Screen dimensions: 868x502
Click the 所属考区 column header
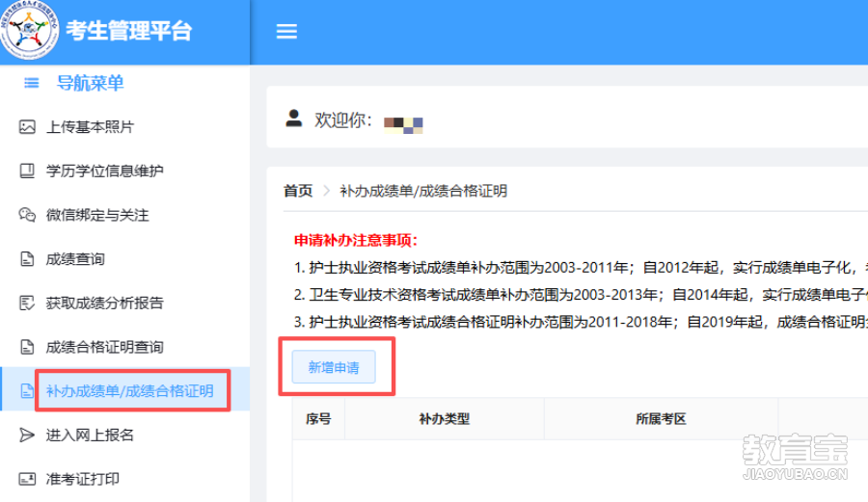(x=661, y=419)
